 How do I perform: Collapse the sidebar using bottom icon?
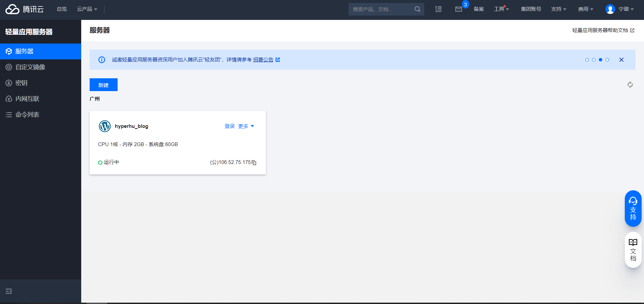(9, 291)
